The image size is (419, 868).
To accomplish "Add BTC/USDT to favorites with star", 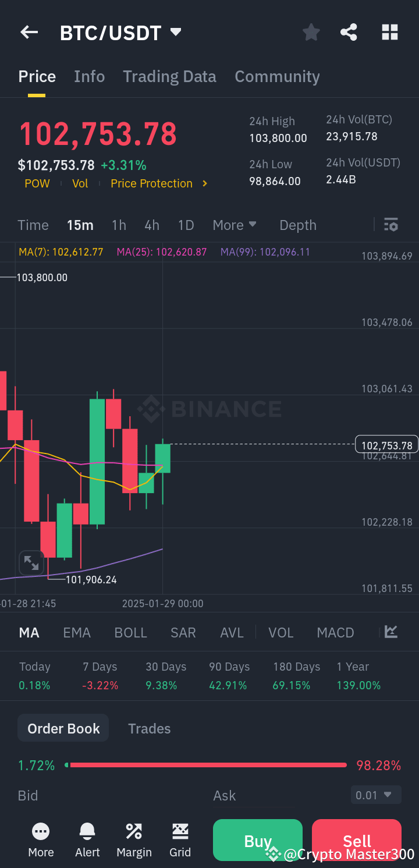I will click(311, 33).
